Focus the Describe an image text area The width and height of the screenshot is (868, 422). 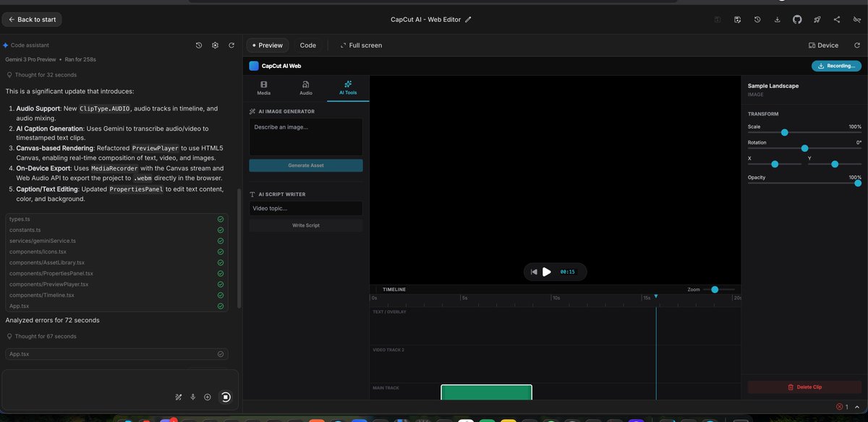(x=306, y=137)
